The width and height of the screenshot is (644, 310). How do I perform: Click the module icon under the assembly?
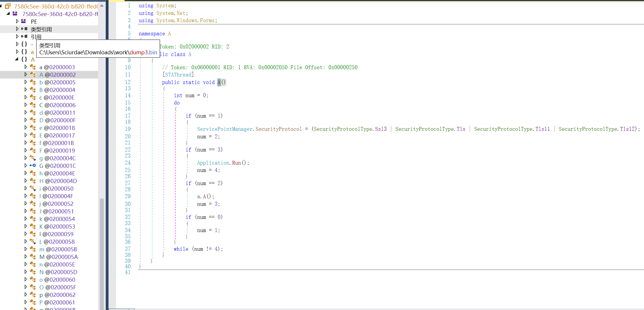(15, 14)
